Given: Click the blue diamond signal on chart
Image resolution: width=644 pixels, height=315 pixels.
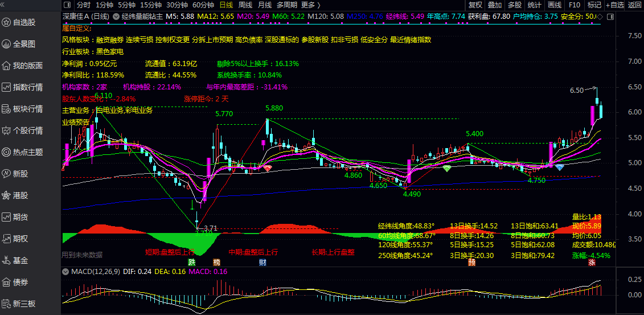Looking at the screenshot, I should coord(559,167).
